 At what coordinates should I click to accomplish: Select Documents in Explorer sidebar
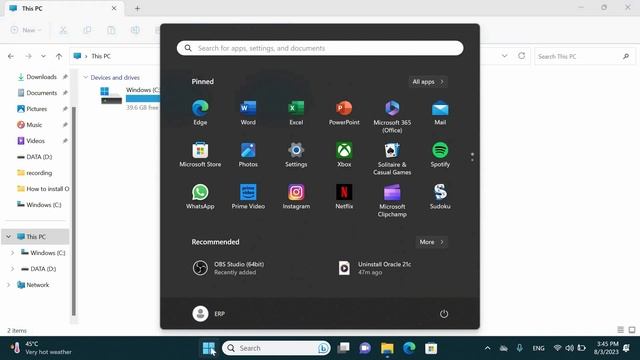[x=41, y=93]
